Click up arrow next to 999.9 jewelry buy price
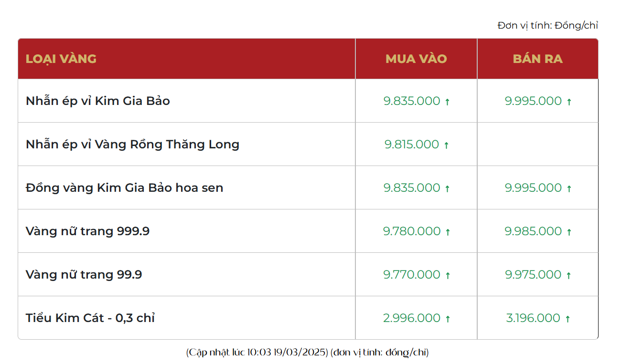Image resolution: width=621 pixels, height=364 pixels. [x=448, y=232]
